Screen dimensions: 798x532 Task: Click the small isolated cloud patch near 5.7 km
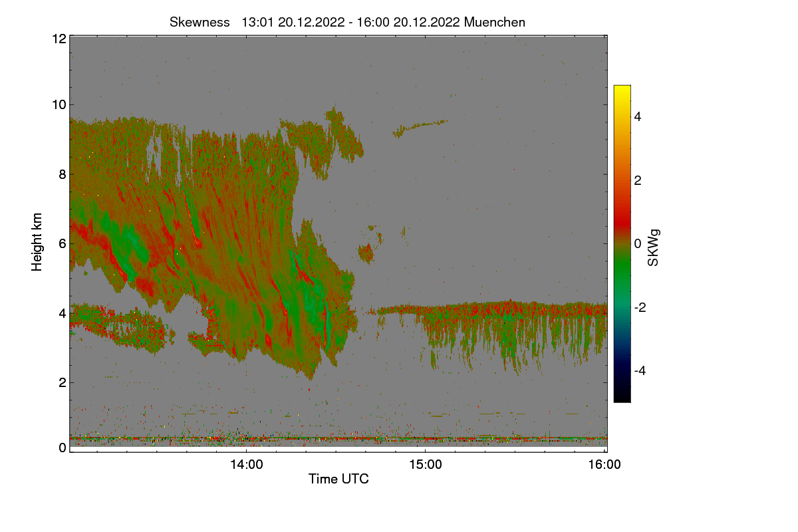(x=366, y=252)
